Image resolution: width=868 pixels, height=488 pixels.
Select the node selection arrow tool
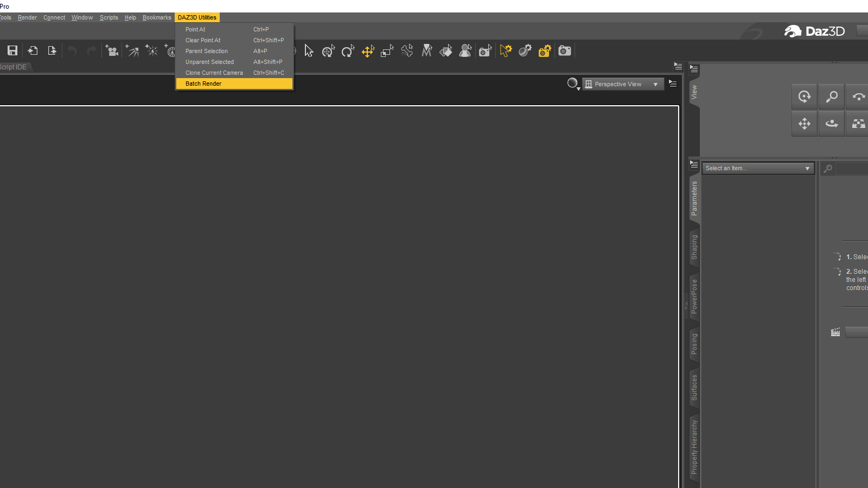(x=309, y=51)
